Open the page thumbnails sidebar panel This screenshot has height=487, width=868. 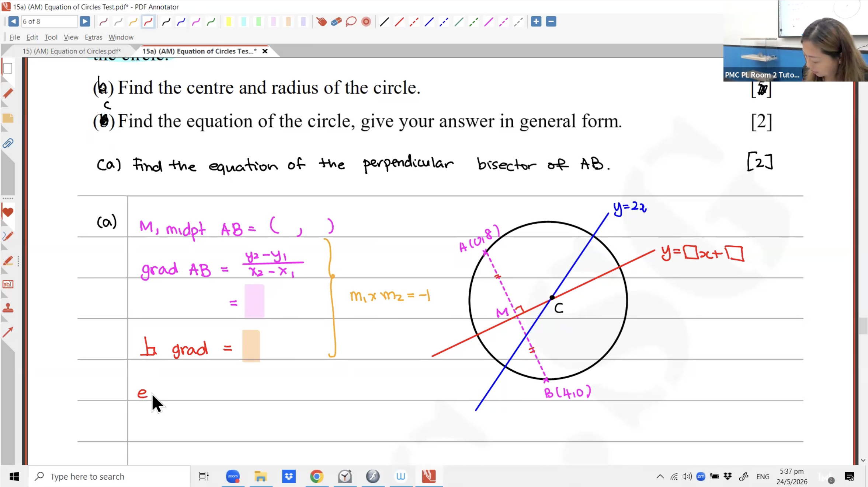[8, 69]
